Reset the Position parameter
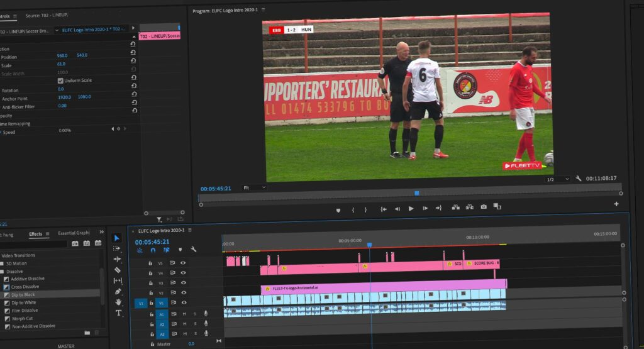 tap(133, 53)
